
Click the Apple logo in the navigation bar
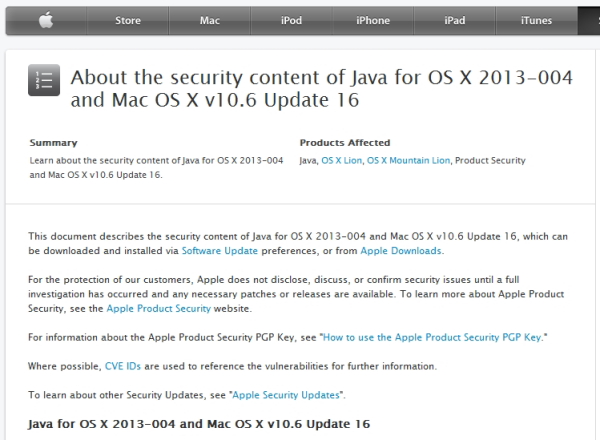click(45, 20)
